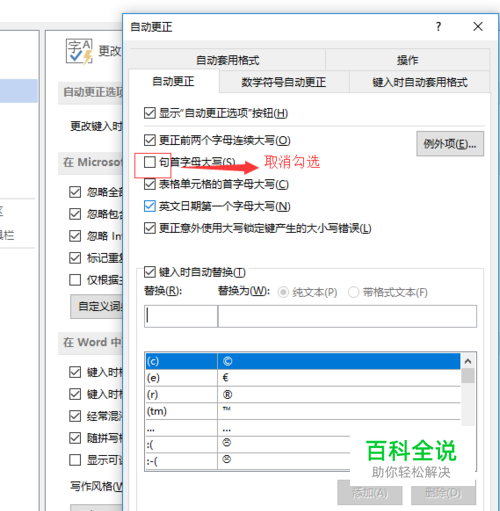
Task: Select the (tm) trademark row
Action: point(303,411)
